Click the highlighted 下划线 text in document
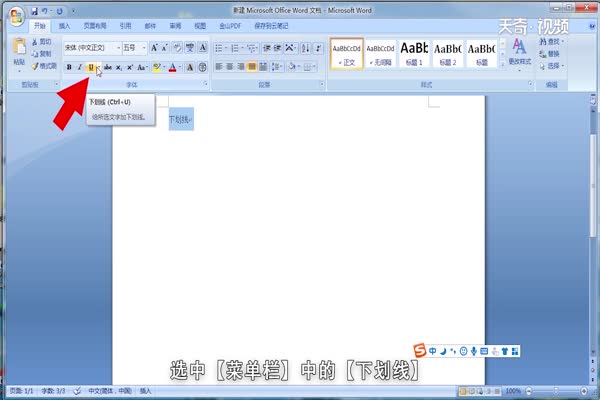The height and width of the screenshot is (400, 600). click(181, 120)
